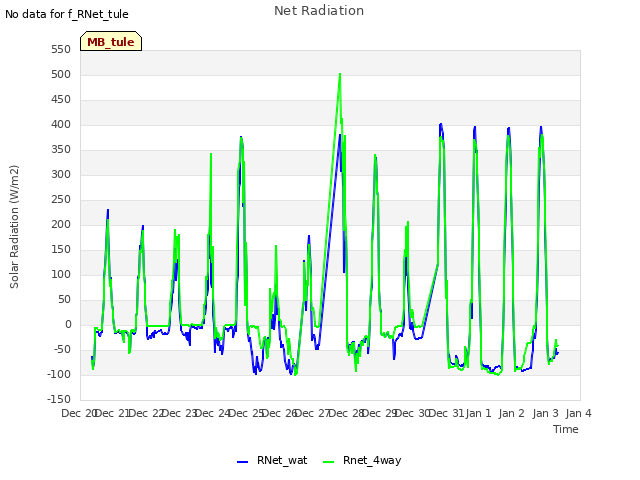Click the 350 y-axis tick label
Screen dimensions: 640x480
61,149
